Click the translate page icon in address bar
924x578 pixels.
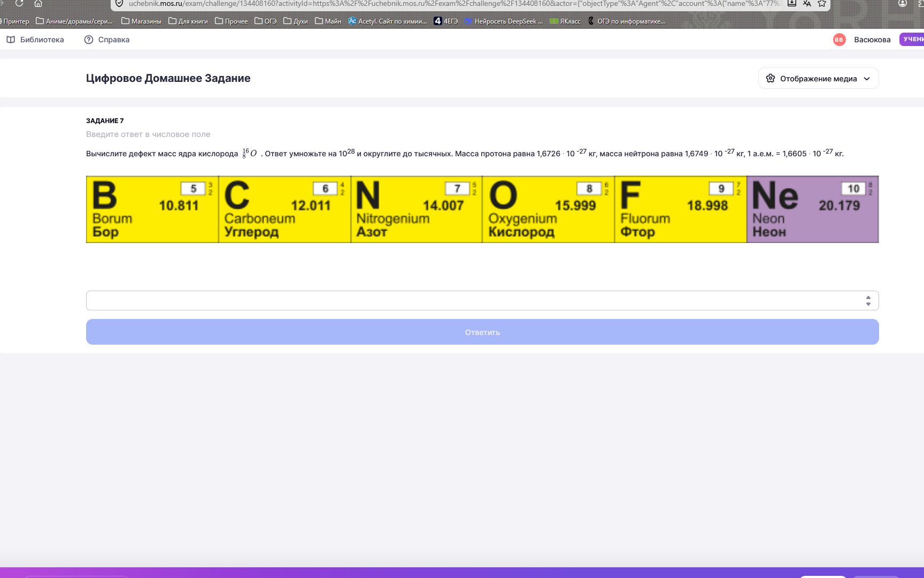click(x=807, y=3)
